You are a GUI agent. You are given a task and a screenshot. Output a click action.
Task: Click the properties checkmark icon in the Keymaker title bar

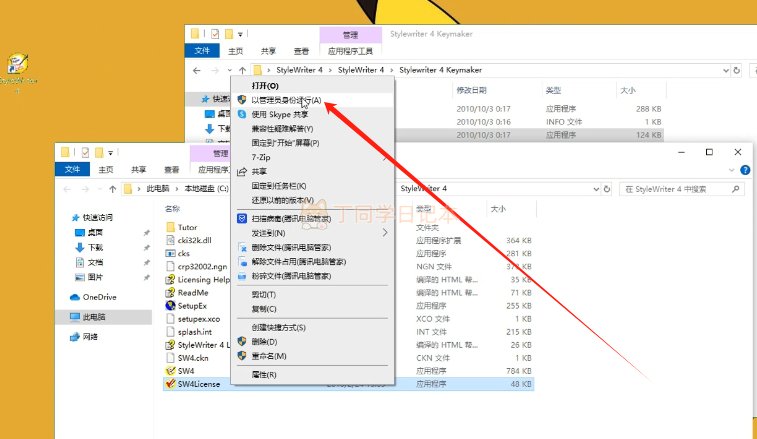pos(215,34)
